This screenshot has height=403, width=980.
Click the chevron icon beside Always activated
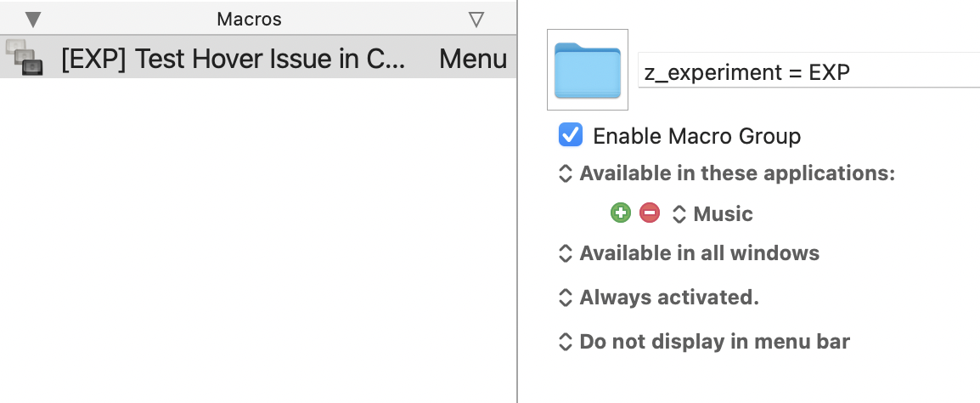click(x=566, y=298)
